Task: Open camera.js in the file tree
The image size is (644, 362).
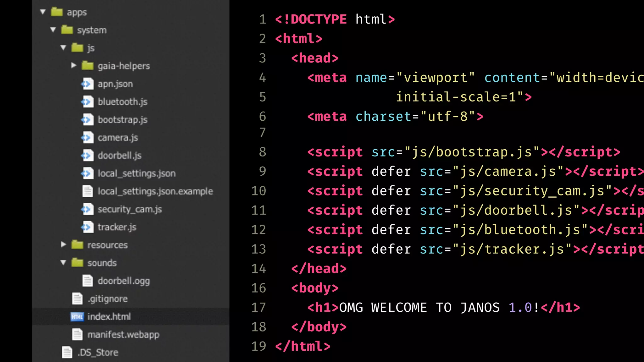Action: pyautogui.click(x=118, y=138)
